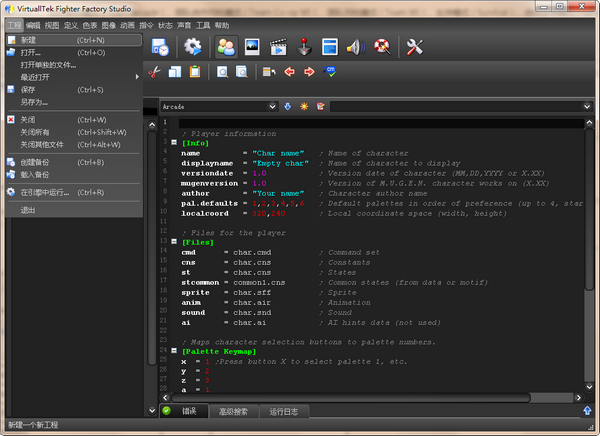Click the clipboard paste icon

pyautogui.click(x=196, y=71)
